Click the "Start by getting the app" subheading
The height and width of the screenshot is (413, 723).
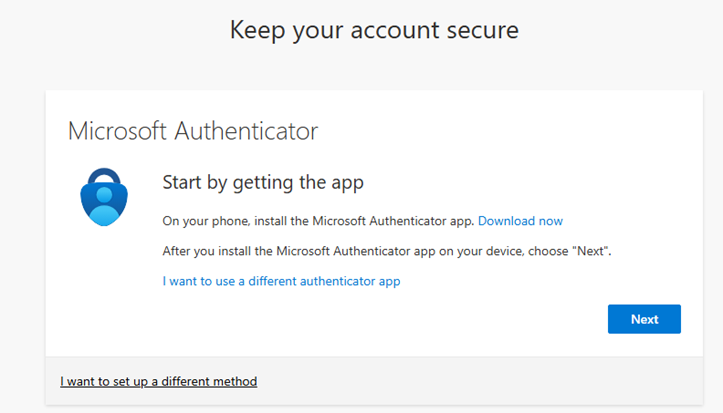[x=262, y=182]
